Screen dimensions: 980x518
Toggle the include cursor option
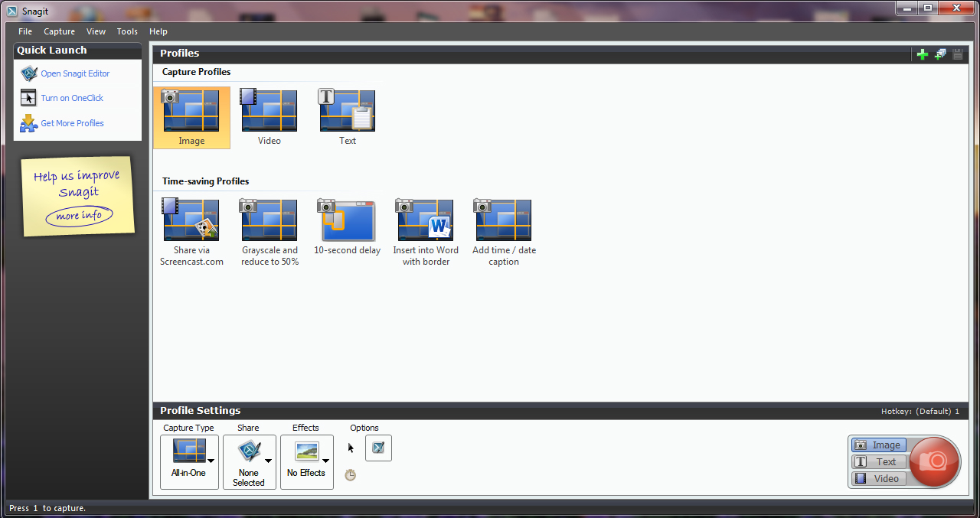[x=351, y=448]
